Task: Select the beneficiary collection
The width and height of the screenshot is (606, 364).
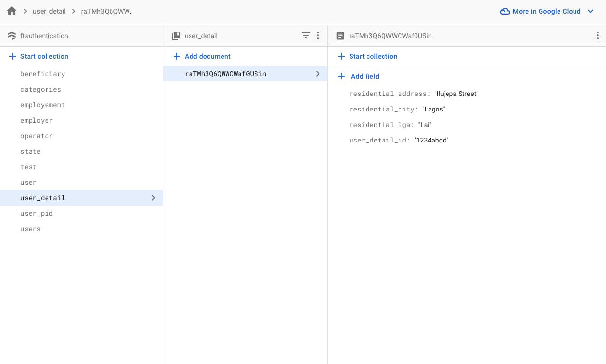Action: coord(43,74)
